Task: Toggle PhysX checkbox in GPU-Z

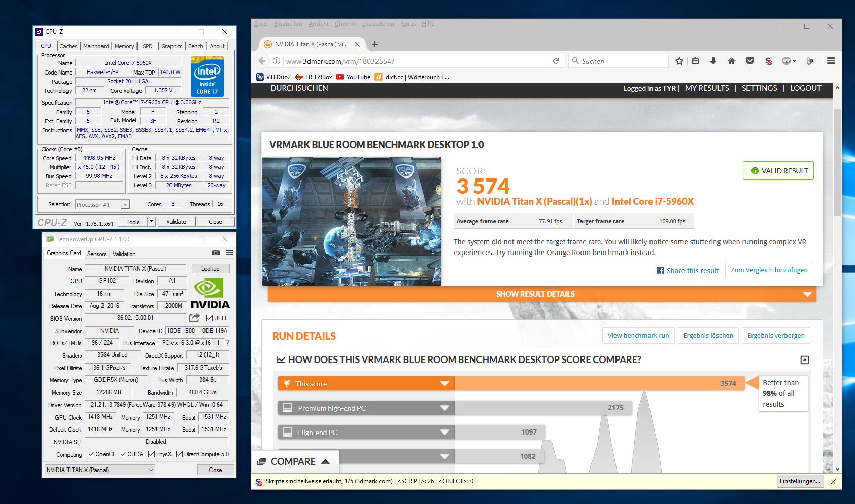Action: point(151,454)
